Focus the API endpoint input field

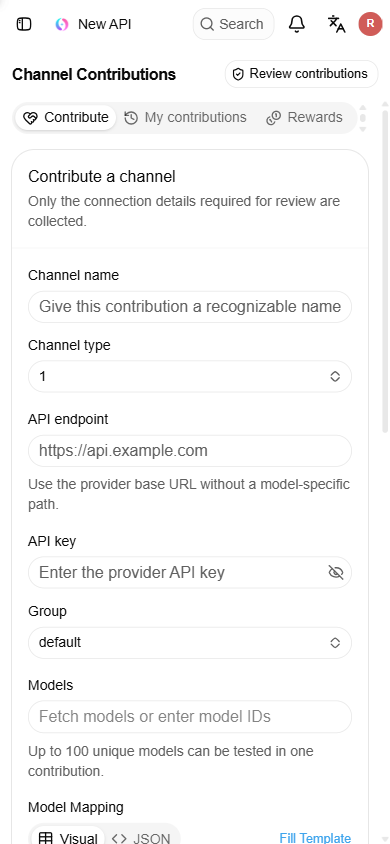[x=190, y=451]
